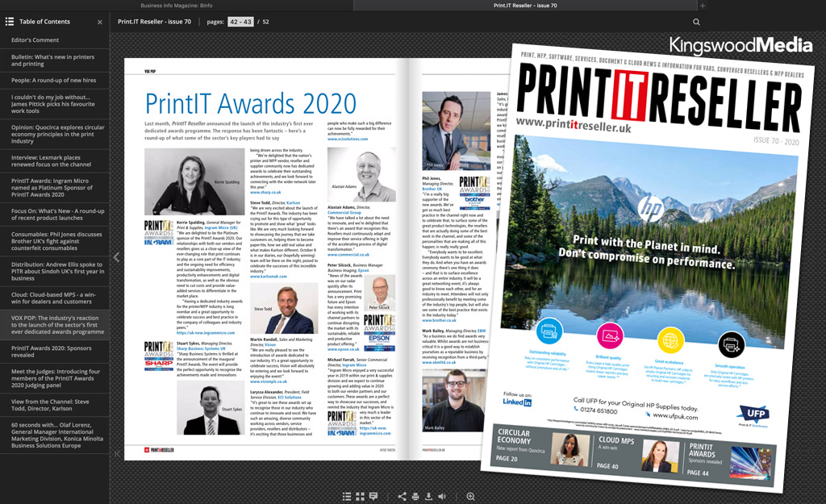Open the search magnifier icon
Screen dimensions: 826x504
pyautogui.click(x=696, y=22)
